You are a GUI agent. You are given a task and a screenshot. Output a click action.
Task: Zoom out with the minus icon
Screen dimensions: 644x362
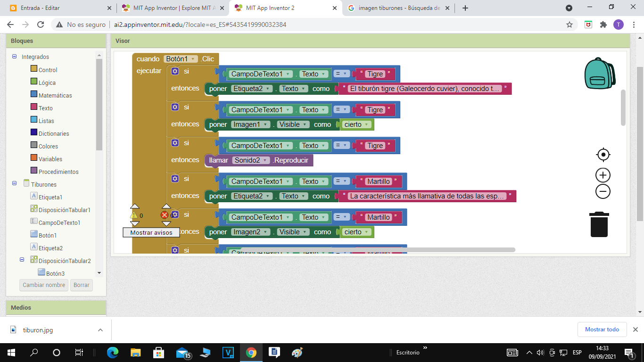coord(603,191)
